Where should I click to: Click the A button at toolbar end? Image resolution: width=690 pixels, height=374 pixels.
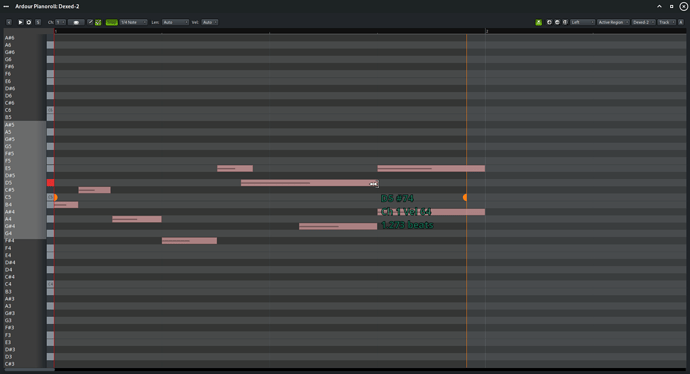(681, 22)
